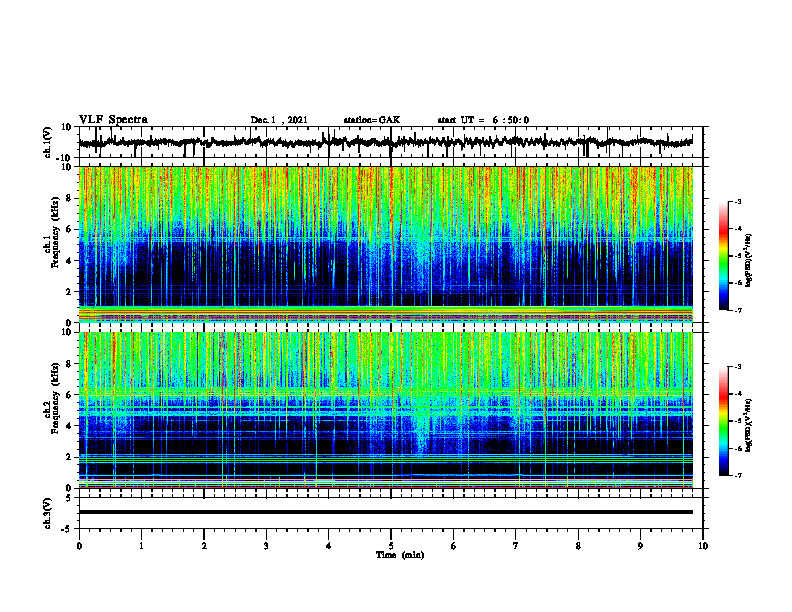
Task: Click the "start UT = 6 : 50: 0" label
Action: 483,120
